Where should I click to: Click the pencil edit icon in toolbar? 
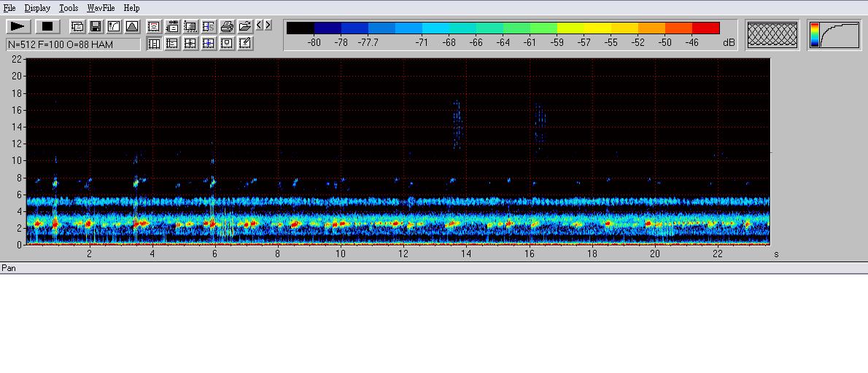[x=245, y=44]
